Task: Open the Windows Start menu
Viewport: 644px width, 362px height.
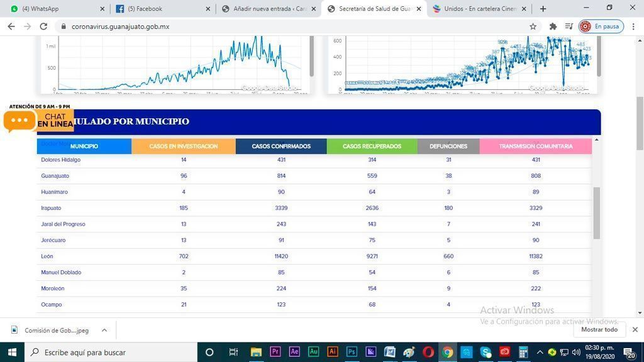Action: click(x=12, y=352)
